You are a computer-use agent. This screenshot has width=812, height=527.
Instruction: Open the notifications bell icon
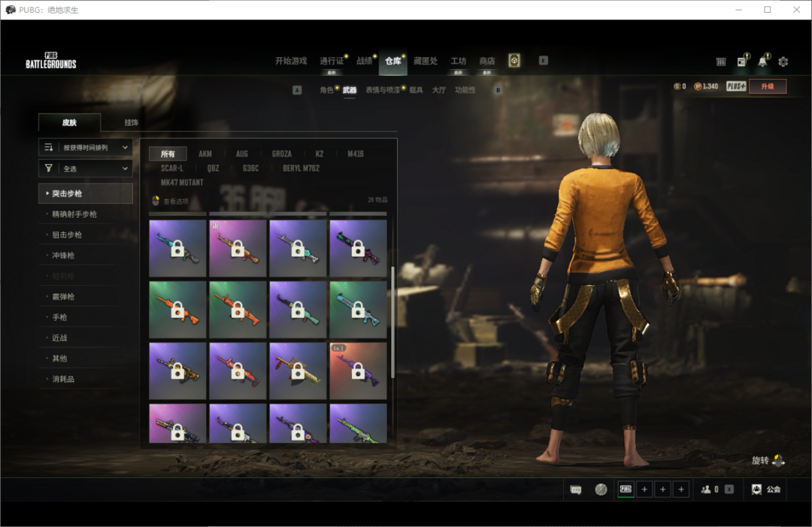[x=762, y=62]
